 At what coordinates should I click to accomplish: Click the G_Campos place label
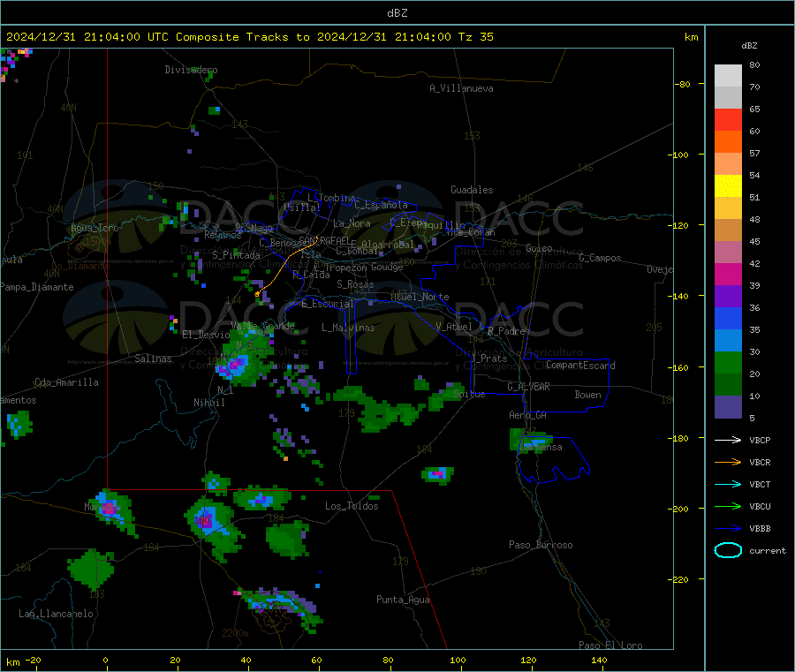tap(601, 258)
